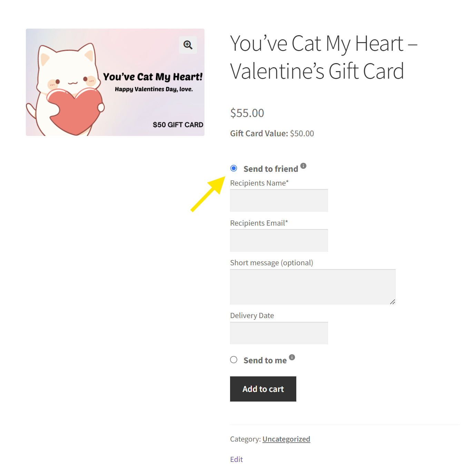Click the Send to friend label text

(271, 169)
